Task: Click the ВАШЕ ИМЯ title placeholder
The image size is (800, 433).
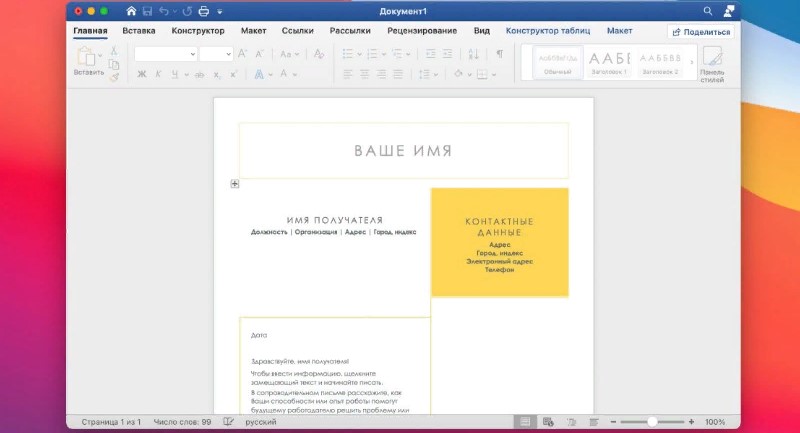Action: pos(403,151)
